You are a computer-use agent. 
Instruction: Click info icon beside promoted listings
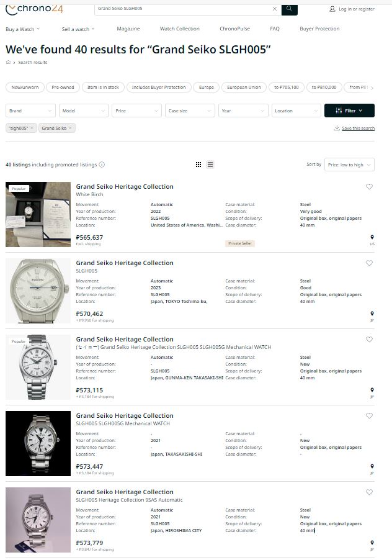[x=102, y=165]
